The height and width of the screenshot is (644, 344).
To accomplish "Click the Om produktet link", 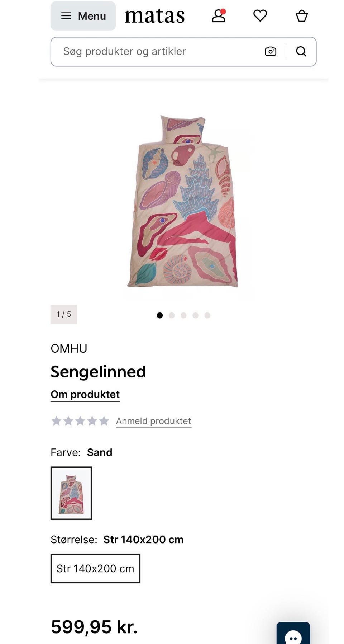I will tap(85, 394).
